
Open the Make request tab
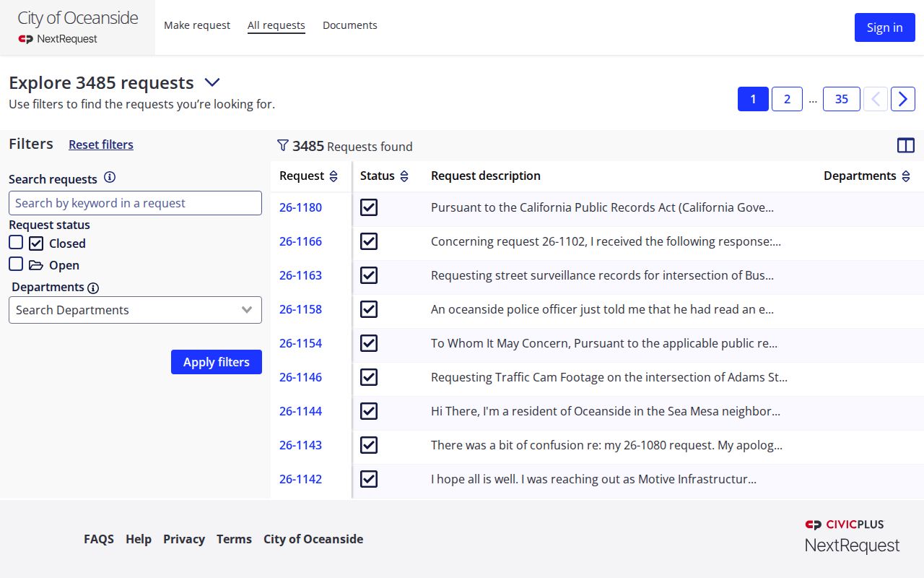(197, 25)
